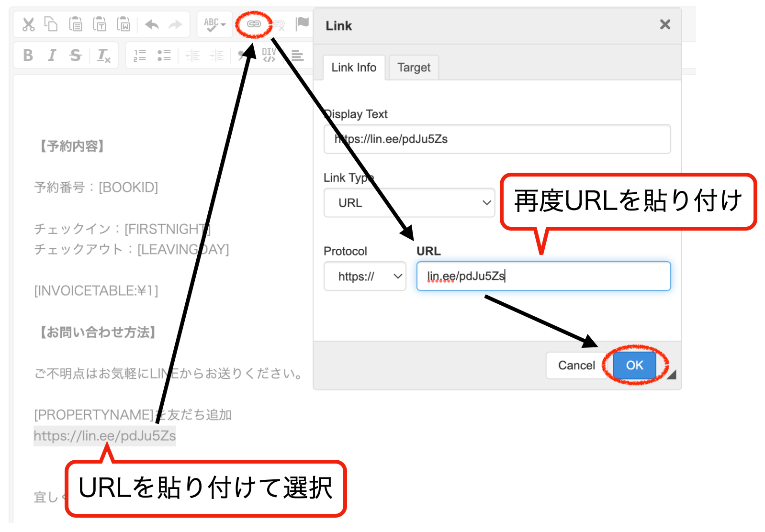The width and height of the screenshot is (765, 532).
Task: Click the Copy icon in toolbar
Action: (51, 24)
